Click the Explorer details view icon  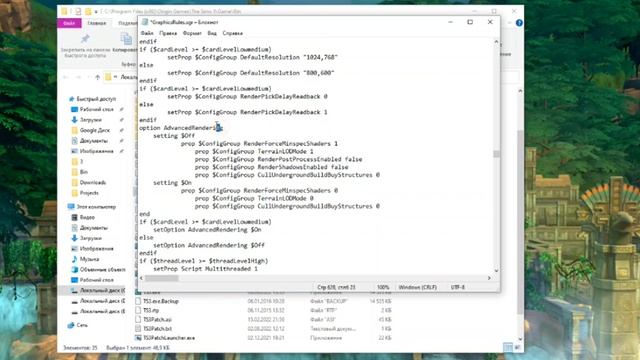508,347
